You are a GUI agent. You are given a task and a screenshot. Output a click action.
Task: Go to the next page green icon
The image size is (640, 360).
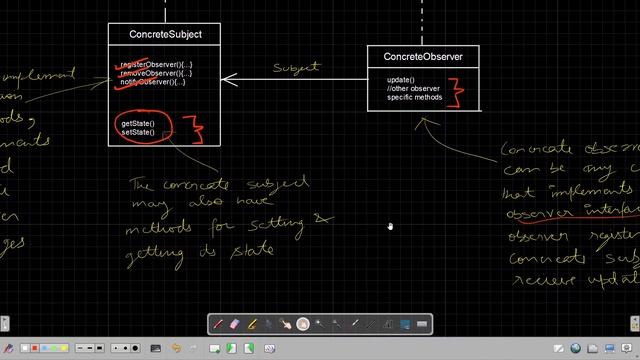(x=249, y=348)
